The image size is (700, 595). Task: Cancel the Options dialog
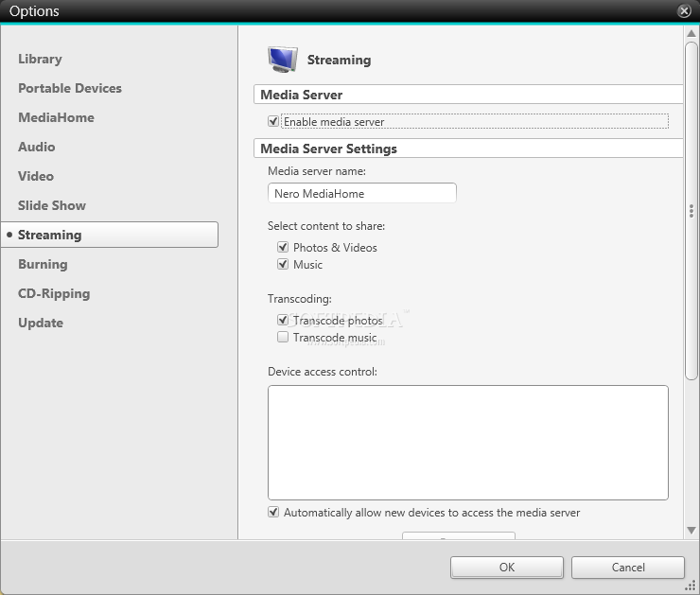(x=628, y=568)
